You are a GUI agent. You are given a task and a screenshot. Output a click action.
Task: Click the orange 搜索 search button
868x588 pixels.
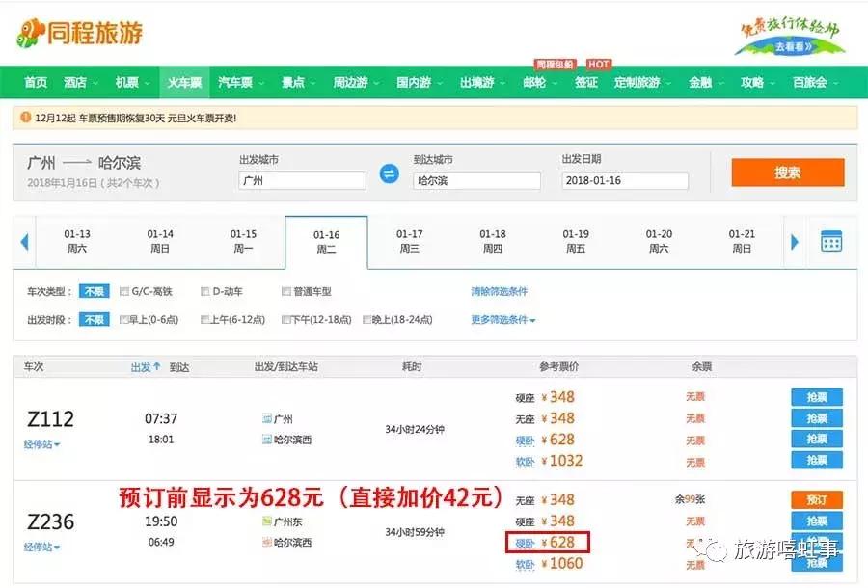point(788,174)
